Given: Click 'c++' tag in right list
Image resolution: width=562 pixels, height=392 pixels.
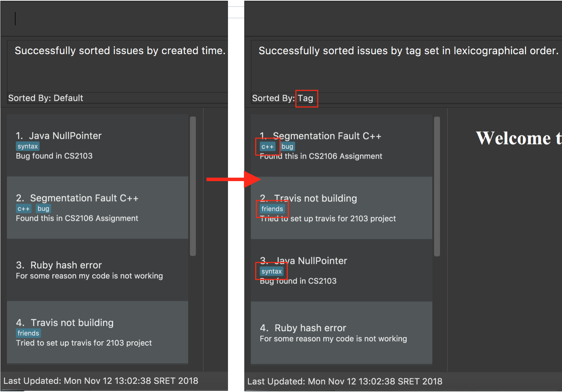Looking at the screenshot, I should [x=267, y=146].
